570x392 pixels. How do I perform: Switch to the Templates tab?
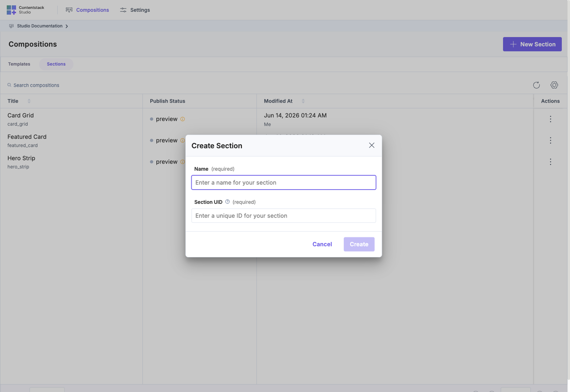pyautogui.click(x=19, y=64)
